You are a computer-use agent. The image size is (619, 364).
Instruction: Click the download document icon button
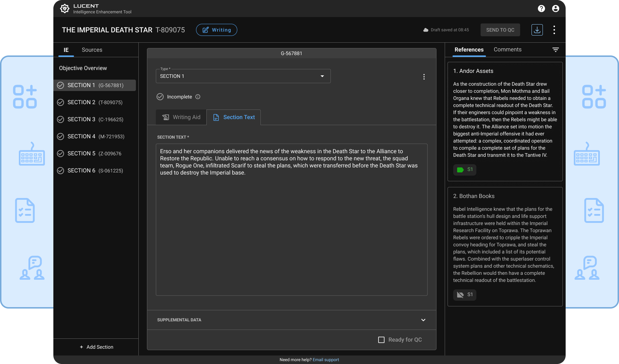coord(537,30)
